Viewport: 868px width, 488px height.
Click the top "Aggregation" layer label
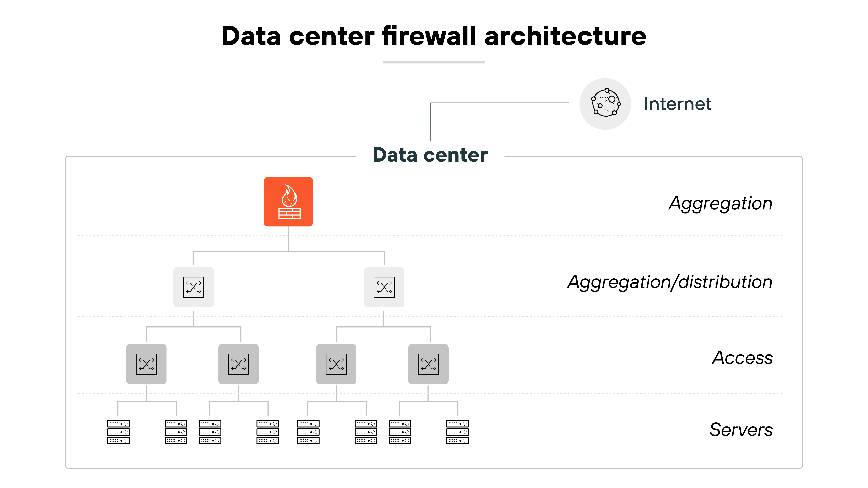720,203
